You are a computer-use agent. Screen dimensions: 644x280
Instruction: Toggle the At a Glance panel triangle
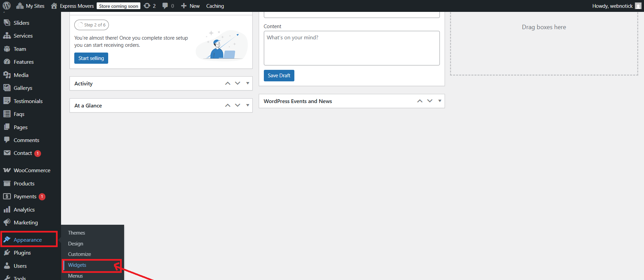[x=248, y=105]
